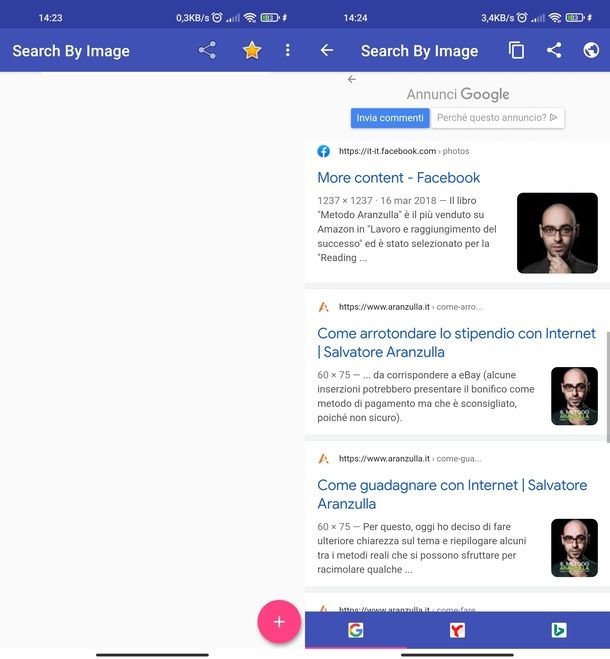
Task: Tap Search By Image title on left screen
Action: click(71, 51)
